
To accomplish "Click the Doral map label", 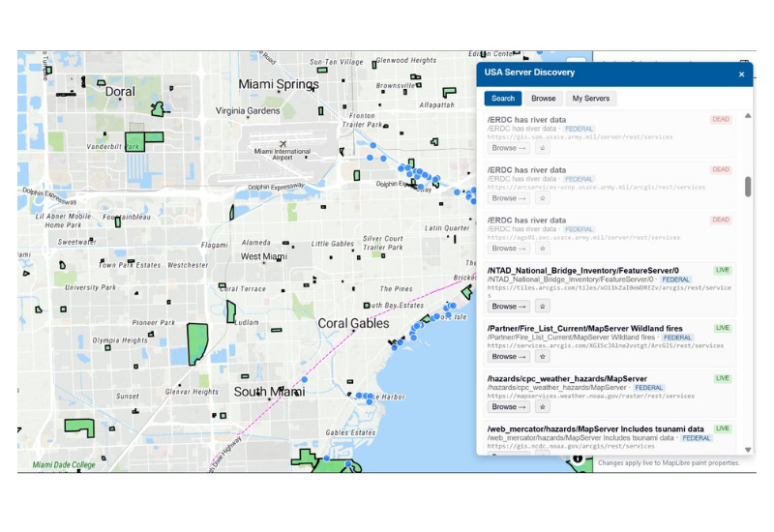I will click(120, 92).
